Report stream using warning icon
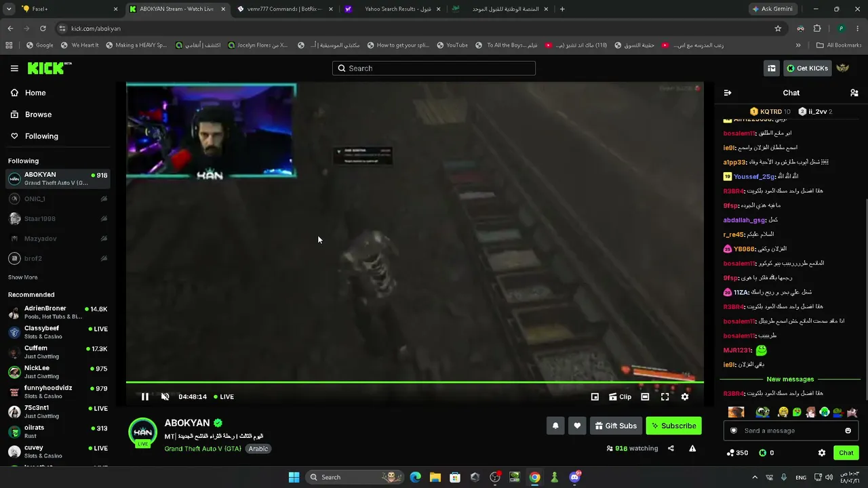Screen dimensions: 868x488 pos(692,448)
